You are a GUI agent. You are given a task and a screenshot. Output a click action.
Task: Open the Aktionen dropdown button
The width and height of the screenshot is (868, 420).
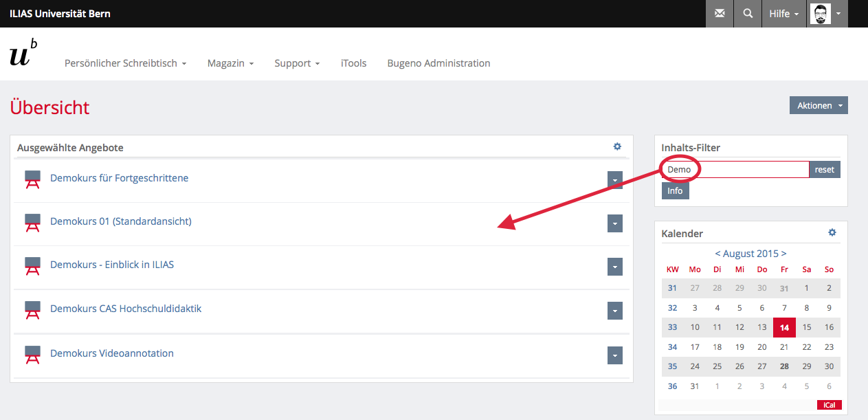pyautogui.click(x=819, y=105)
